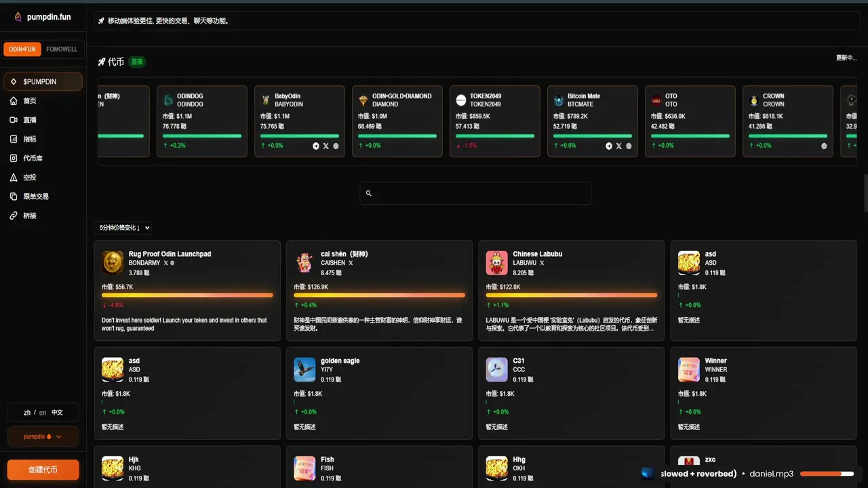Open Fish token card title
The height and width of the screenshot is (488, 868).
328,460
